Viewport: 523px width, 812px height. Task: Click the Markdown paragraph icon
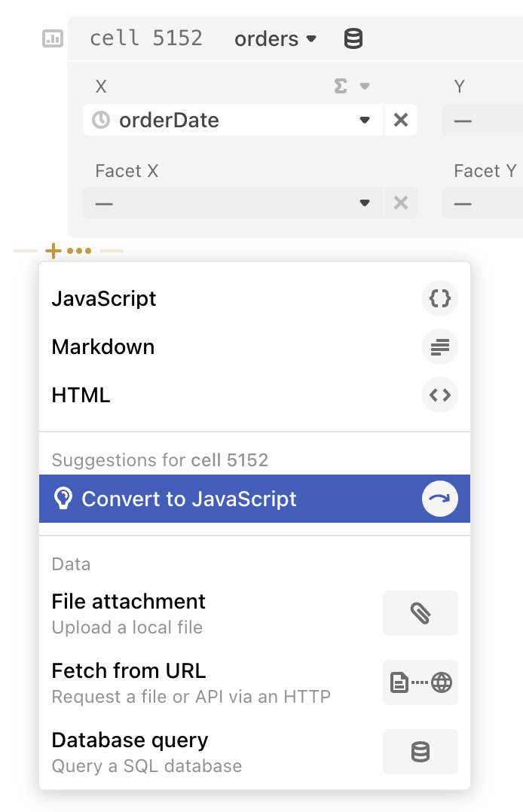[x=439, y=346]
